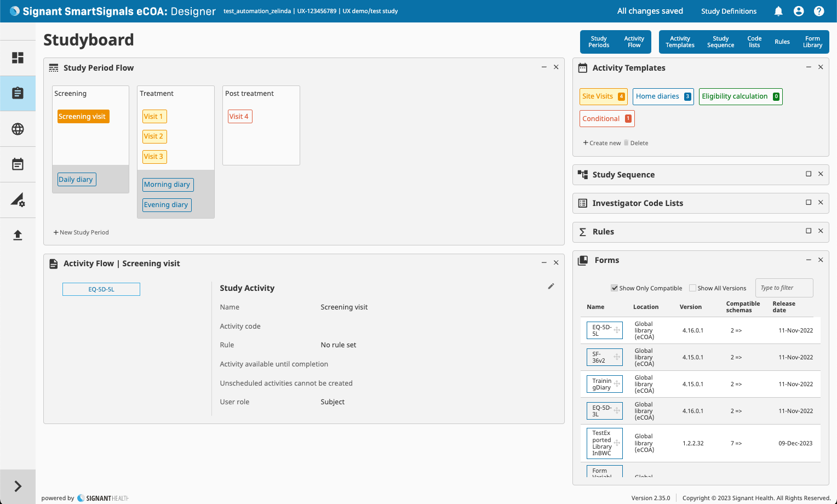The image size is (837, 504).
Task: Edit Study Activity with pencil icon
Action: [x=551, y=286]
